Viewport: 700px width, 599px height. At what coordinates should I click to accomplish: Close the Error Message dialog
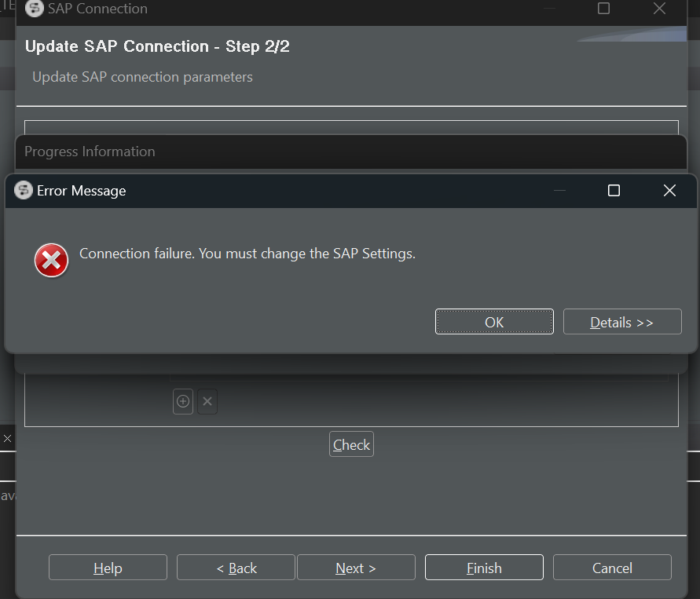[669, 190]
